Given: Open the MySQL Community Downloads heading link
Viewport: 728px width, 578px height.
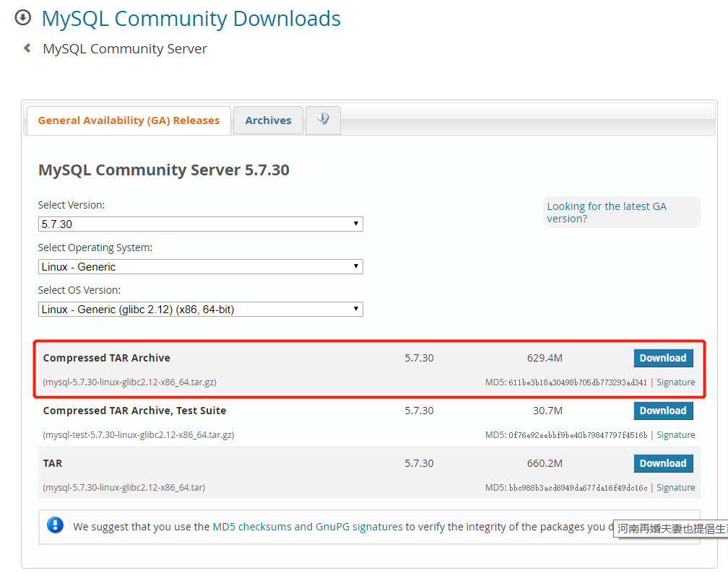Looking at the screenshot, I should [191, 19].
